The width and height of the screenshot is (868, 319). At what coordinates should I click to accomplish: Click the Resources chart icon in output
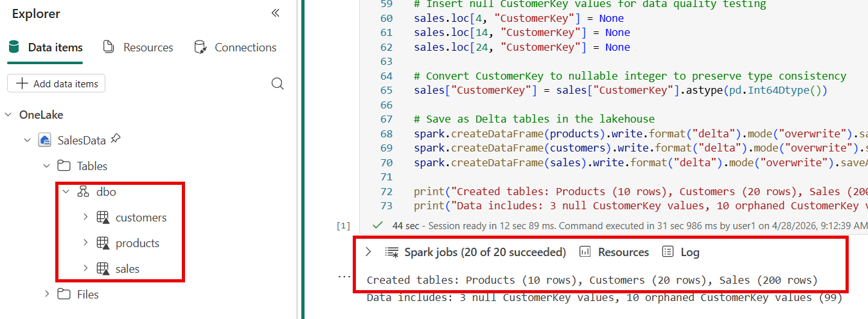click(x=585, y=252)
